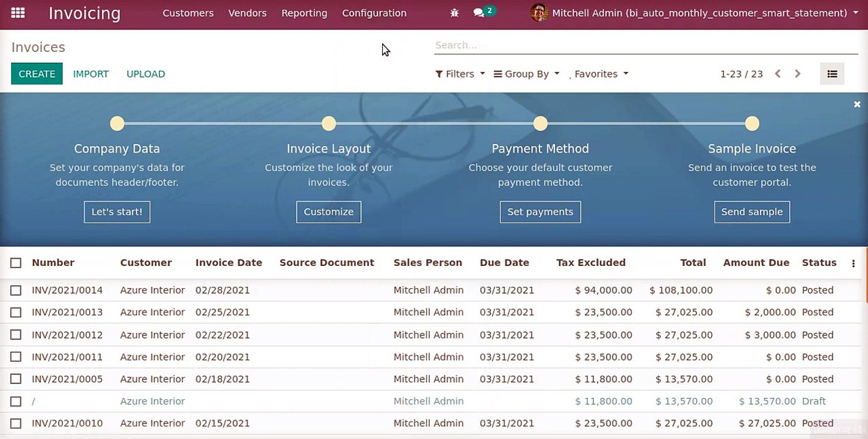Open the Mitchell Admin user menu
The height and width of the screenshot is (439, 868).
[x=694, y=13]
